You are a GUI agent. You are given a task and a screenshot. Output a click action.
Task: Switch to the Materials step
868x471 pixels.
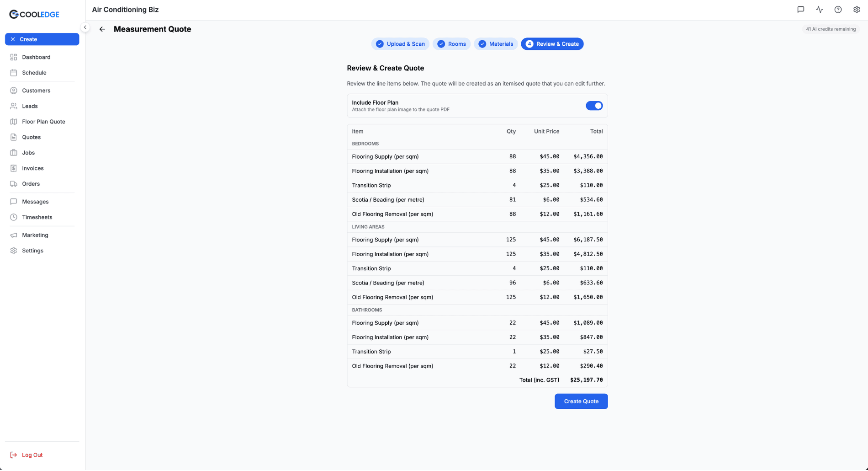click(496, 44)
